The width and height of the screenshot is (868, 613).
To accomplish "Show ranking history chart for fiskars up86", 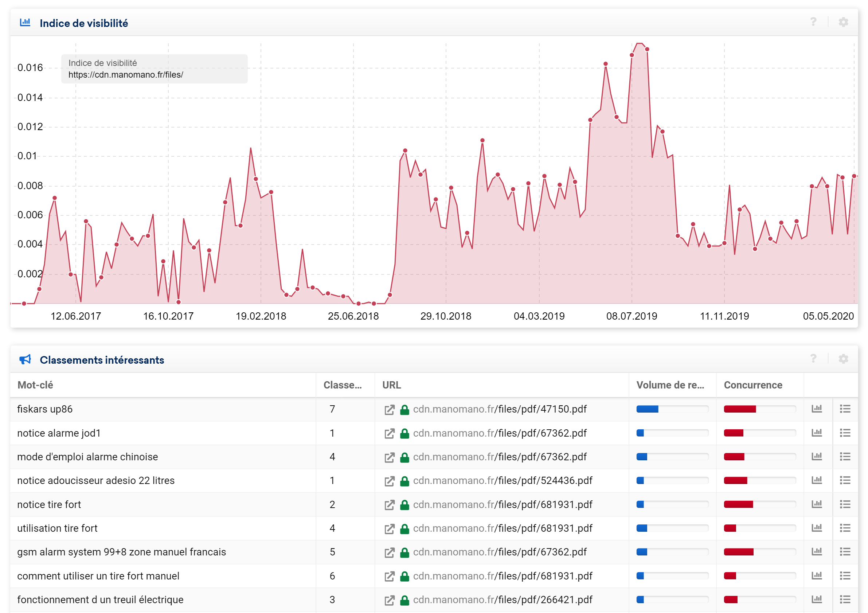I will (817, 409).
